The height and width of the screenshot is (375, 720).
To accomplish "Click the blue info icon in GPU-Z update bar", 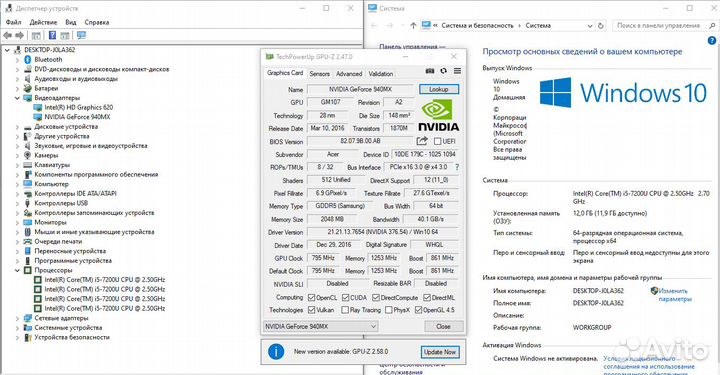I will [x=276, y=352].
